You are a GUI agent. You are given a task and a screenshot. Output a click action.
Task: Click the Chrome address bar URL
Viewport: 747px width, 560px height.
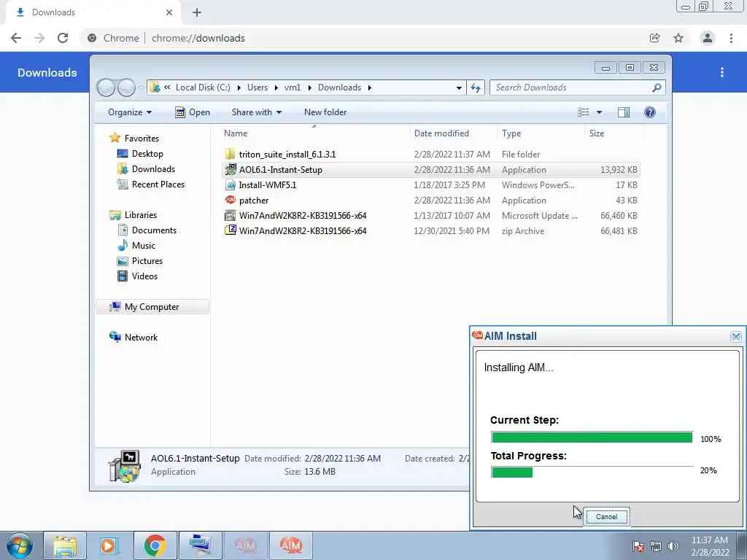[x=198, y=38]
